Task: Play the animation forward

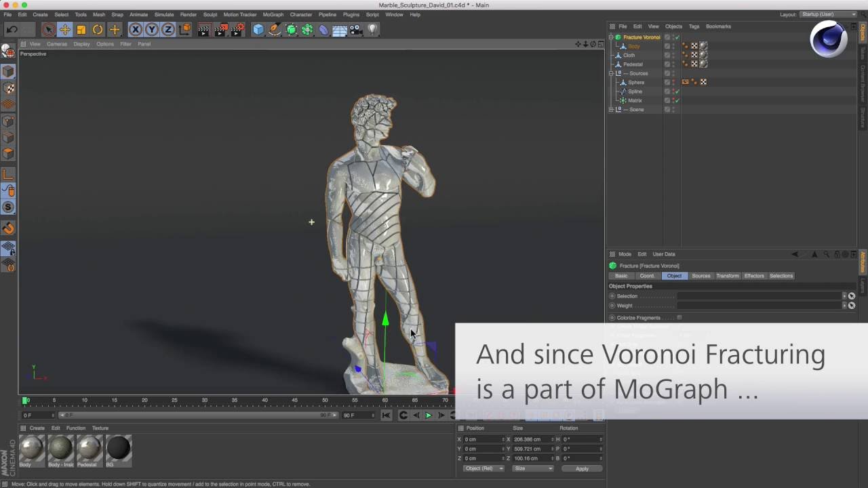Action: [x=428, y=415]
